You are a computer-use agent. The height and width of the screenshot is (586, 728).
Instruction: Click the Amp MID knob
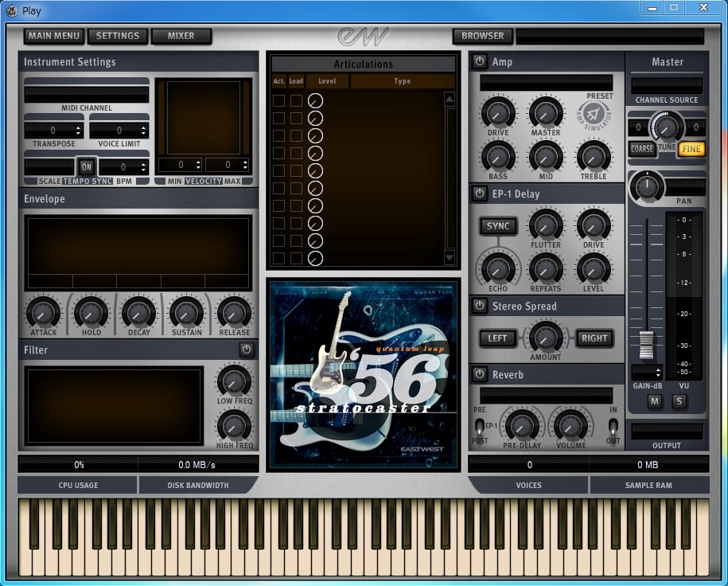coord(546,157)
